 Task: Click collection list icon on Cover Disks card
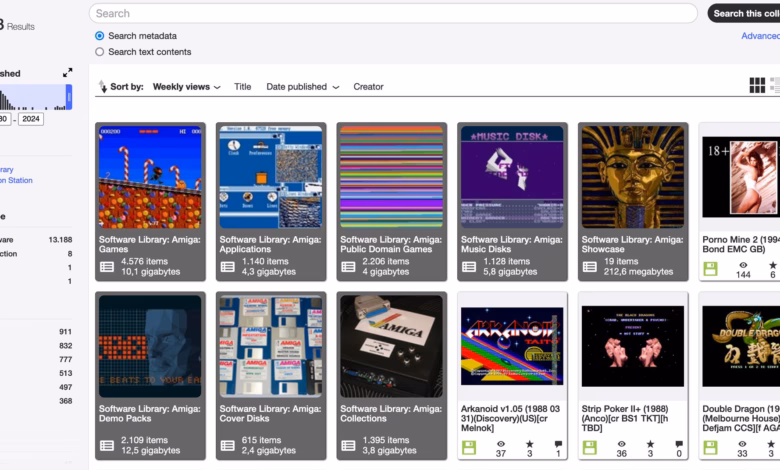pyautogui.click(x=228, y=446)
